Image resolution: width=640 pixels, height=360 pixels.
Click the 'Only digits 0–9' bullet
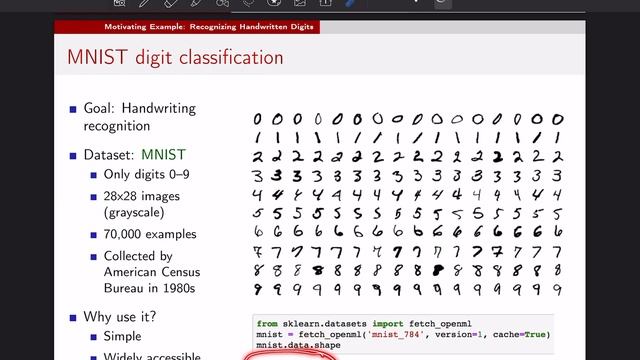pos(147,175)
